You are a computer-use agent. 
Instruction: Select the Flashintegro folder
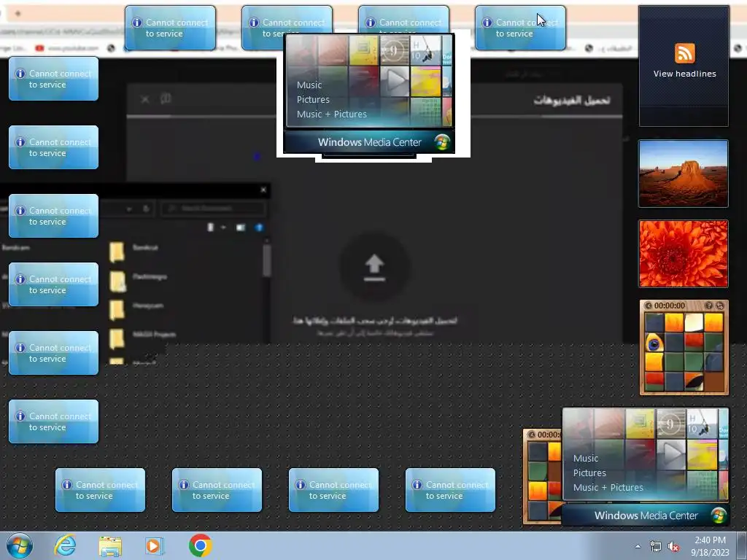[138, 281]
